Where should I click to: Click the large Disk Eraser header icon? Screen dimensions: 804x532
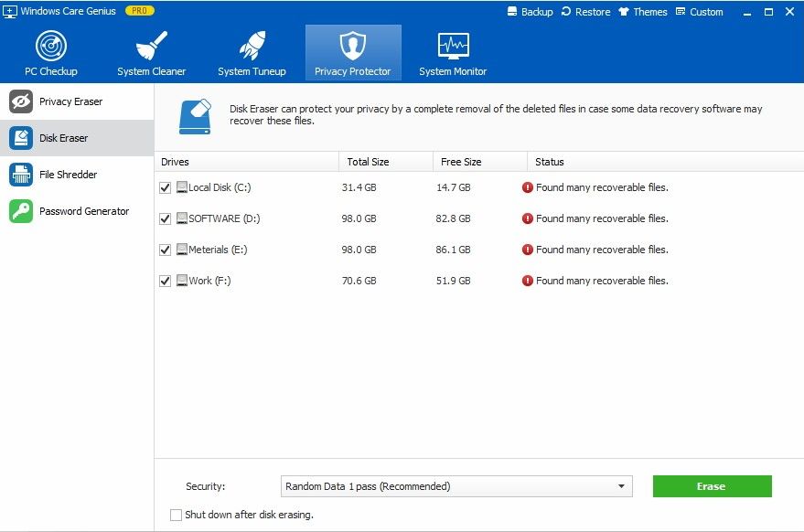(x=195, y=116)
